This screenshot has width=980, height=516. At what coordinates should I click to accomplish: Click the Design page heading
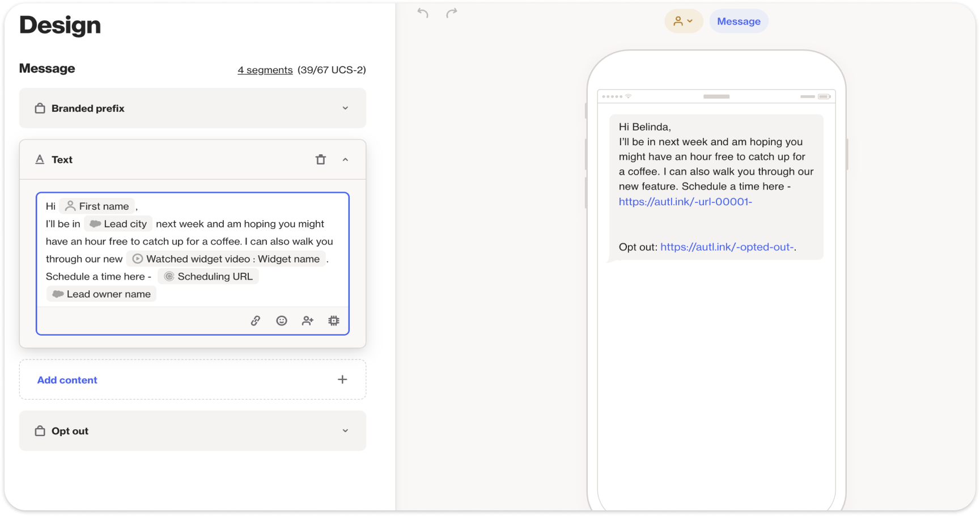pyautogui.click(x=60, y=25)
